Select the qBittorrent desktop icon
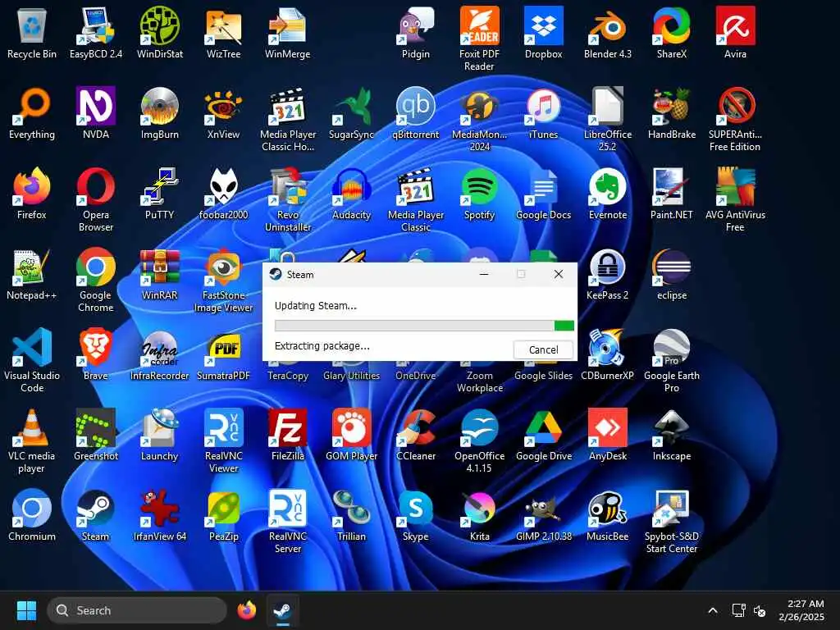Viewport: 840px width, 630px height. 416,113
